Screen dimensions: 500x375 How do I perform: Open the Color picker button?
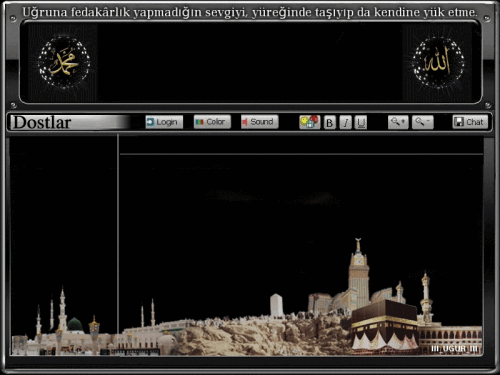(212, 122)
